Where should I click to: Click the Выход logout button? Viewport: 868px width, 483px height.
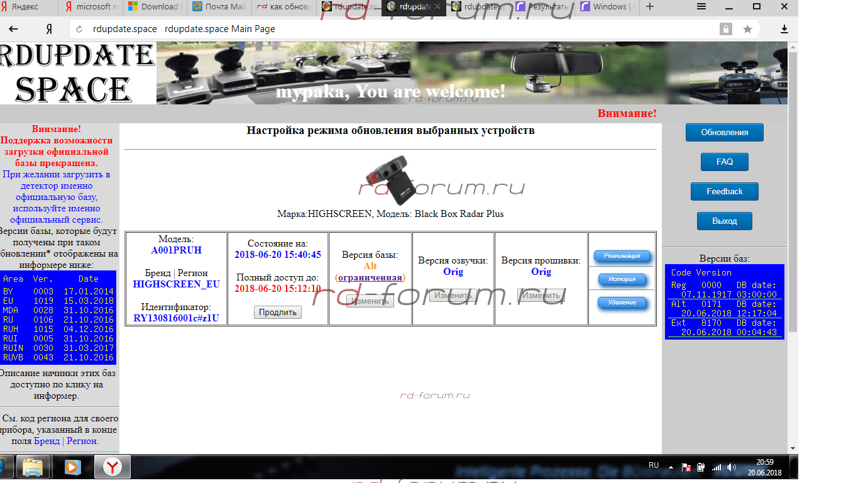[x=724, y=221]
